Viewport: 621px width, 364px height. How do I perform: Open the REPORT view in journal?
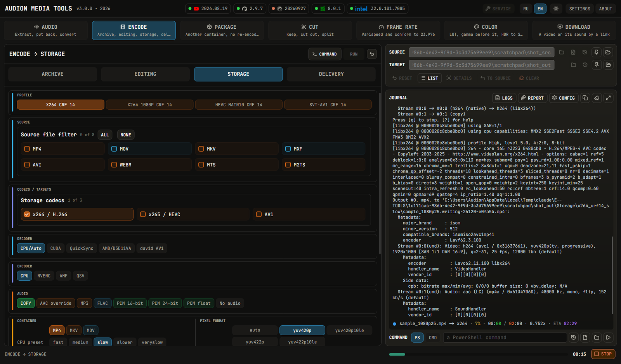point(532,98)
